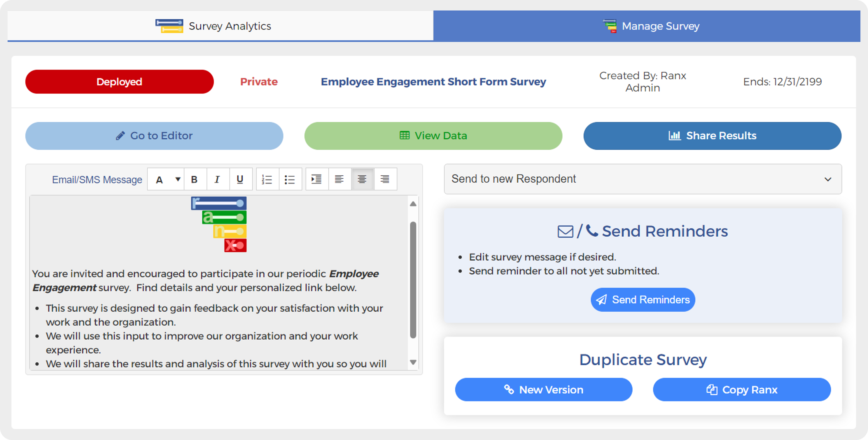Open the Manage Survey tab

click(x=647, y=26)
